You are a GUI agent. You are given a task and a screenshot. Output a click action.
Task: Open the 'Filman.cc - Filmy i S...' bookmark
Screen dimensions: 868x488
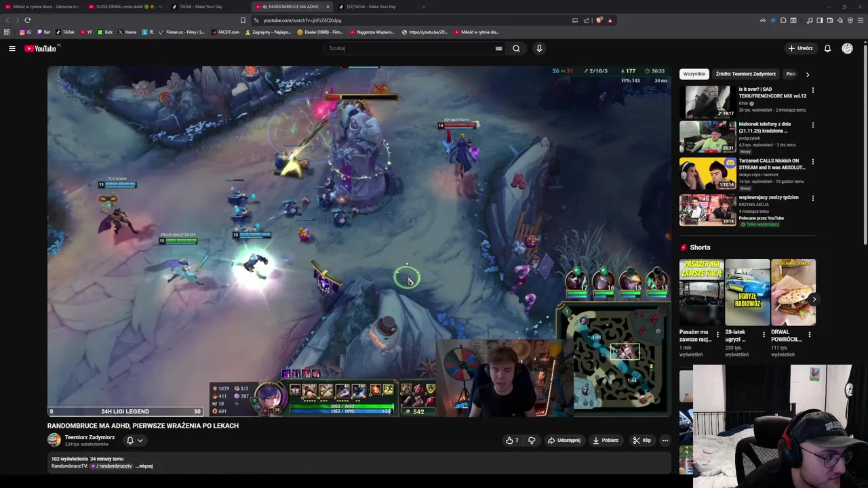[x=181, y=32]
